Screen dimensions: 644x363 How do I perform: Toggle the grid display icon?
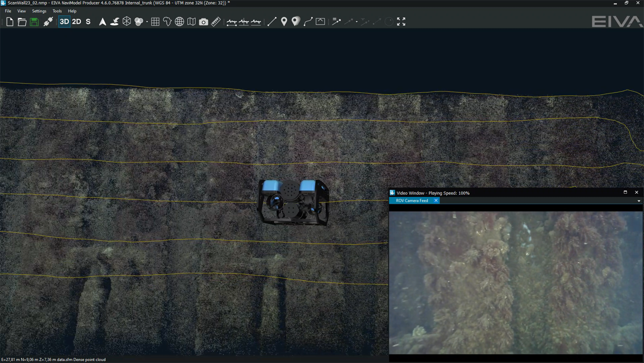(x=155, y=22)
